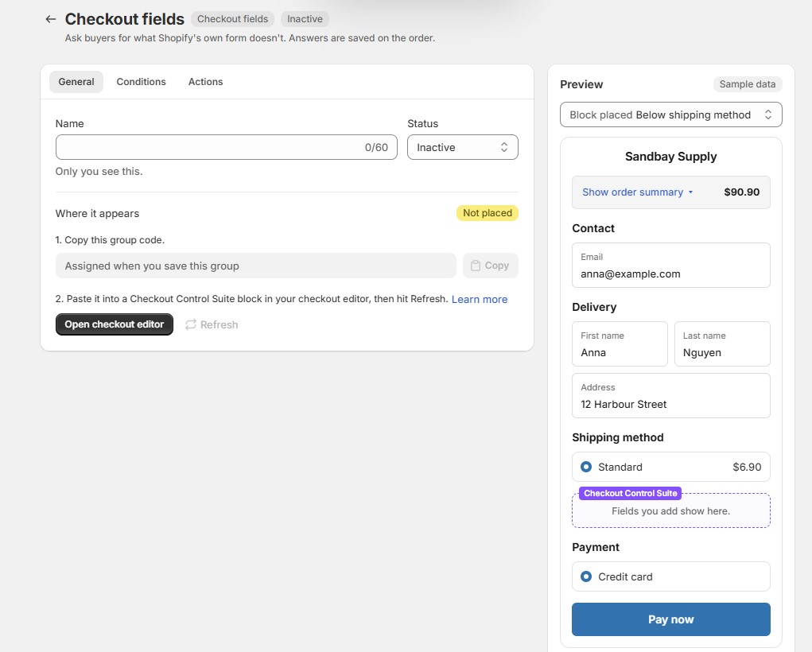The width and height of the screenshot is (812, 652).
Task: Click the $6.90 shipping price
Action: (747, 467)
